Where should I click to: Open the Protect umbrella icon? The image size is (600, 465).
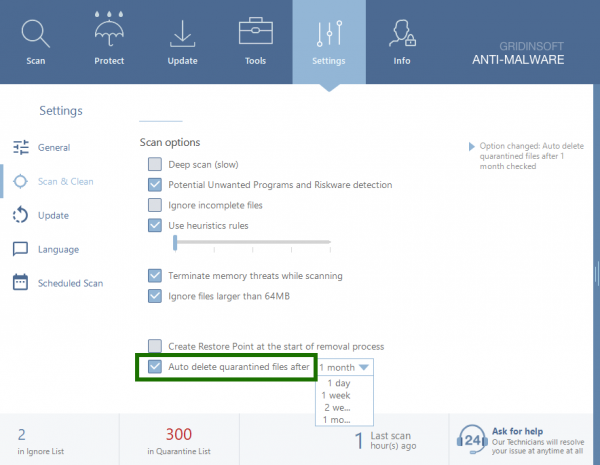click(109, 29)
